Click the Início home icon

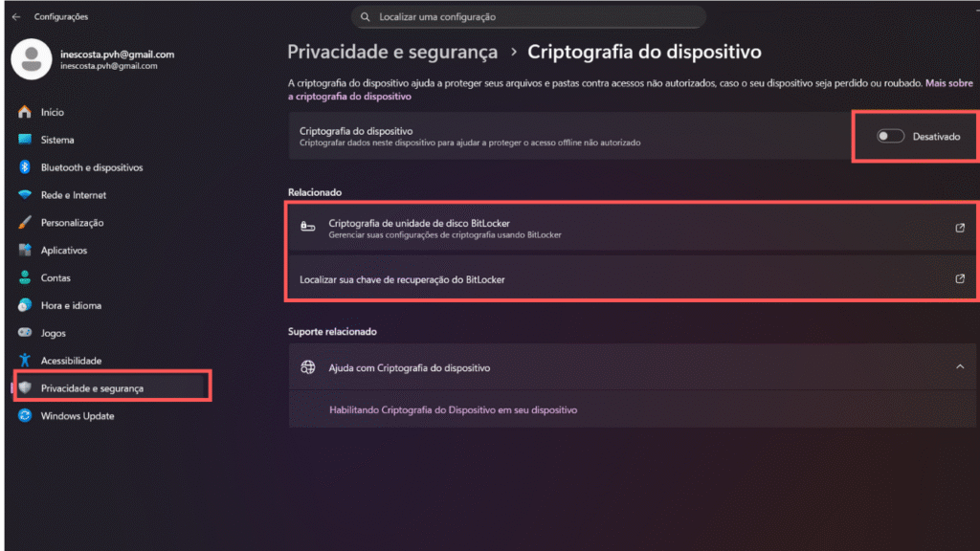[x=25, y=113]
